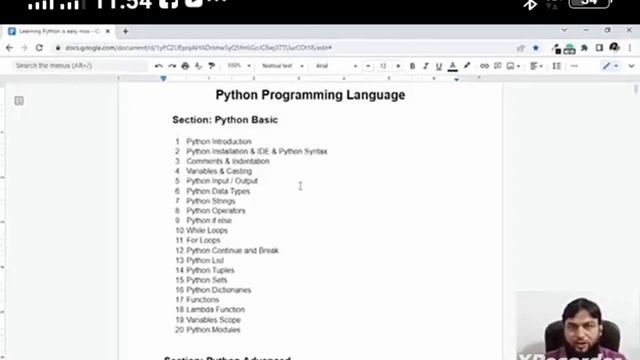Click the Search the menus box
The width and height of the screenshot is (640, 360).
[79, 66]
